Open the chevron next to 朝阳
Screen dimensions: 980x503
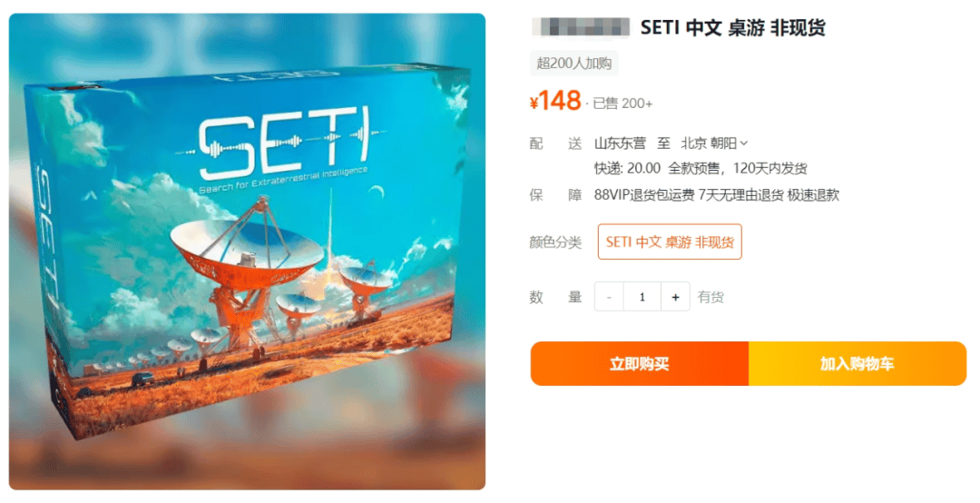click(744, 143)
